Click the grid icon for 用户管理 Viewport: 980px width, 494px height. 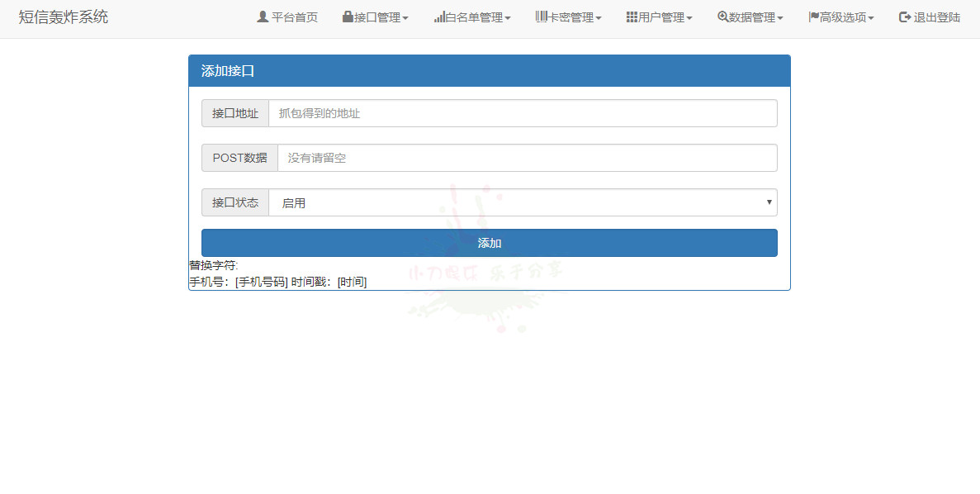(x=632, y=17)
